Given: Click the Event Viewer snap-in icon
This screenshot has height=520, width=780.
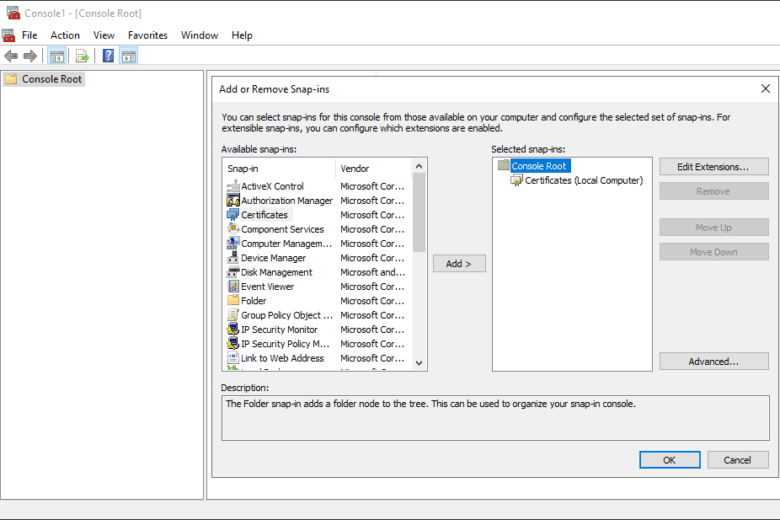Looking at the screenshot, I should tap(233, 287).
